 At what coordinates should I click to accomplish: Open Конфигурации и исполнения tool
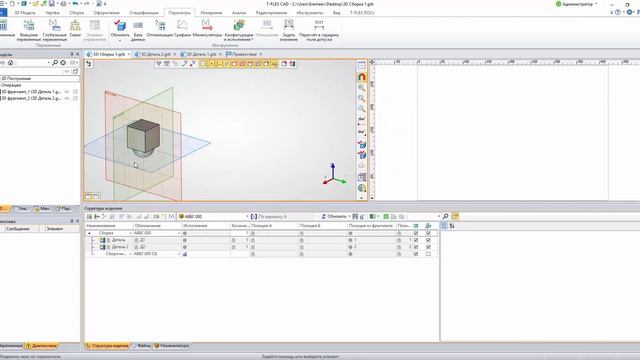tap(239, 31)
